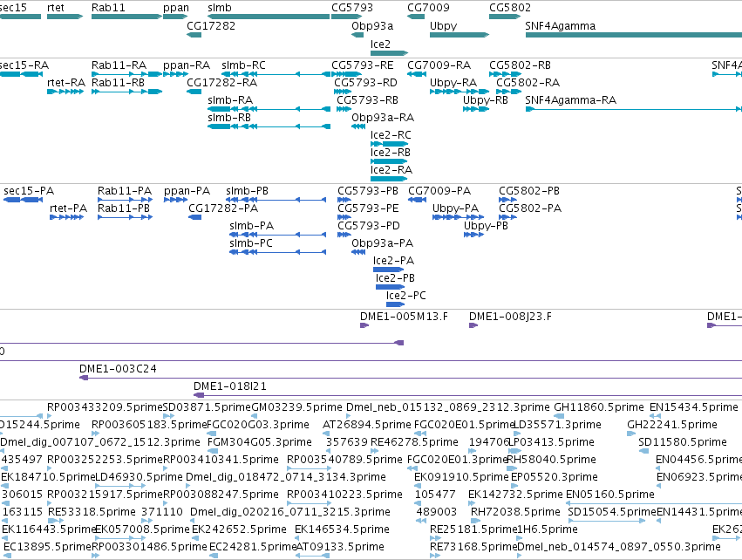
Task: Click the Ubpy gene label
Action: [x=444, y=26]
